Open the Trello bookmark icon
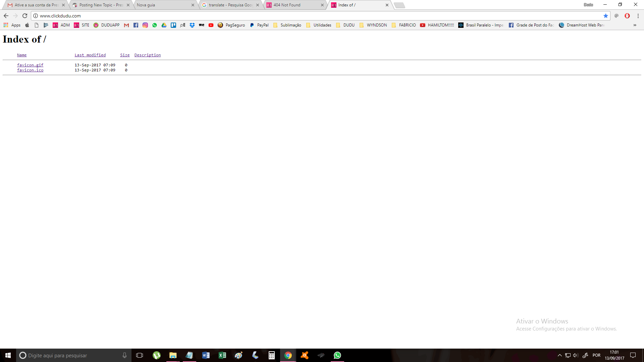 pos(173,25)
